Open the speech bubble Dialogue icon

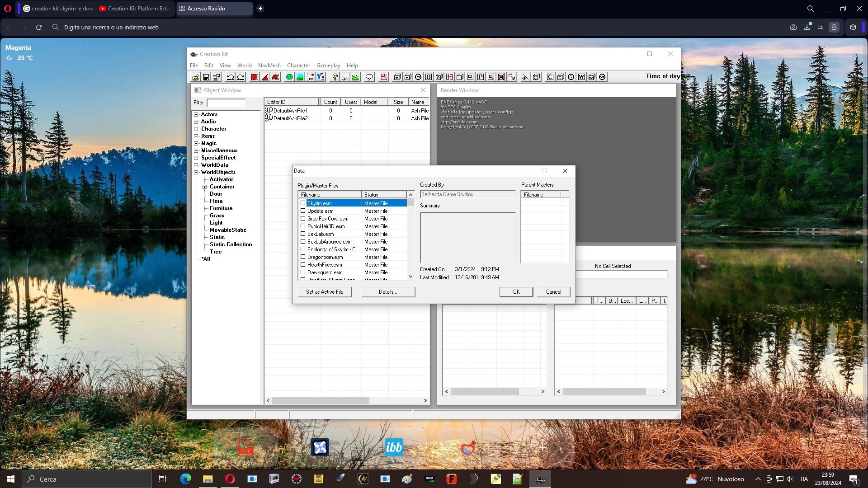point(369,77)
